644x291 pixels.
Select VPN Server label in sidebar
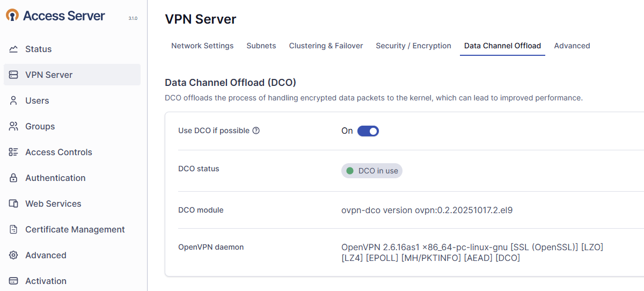[x=49, y=75]
